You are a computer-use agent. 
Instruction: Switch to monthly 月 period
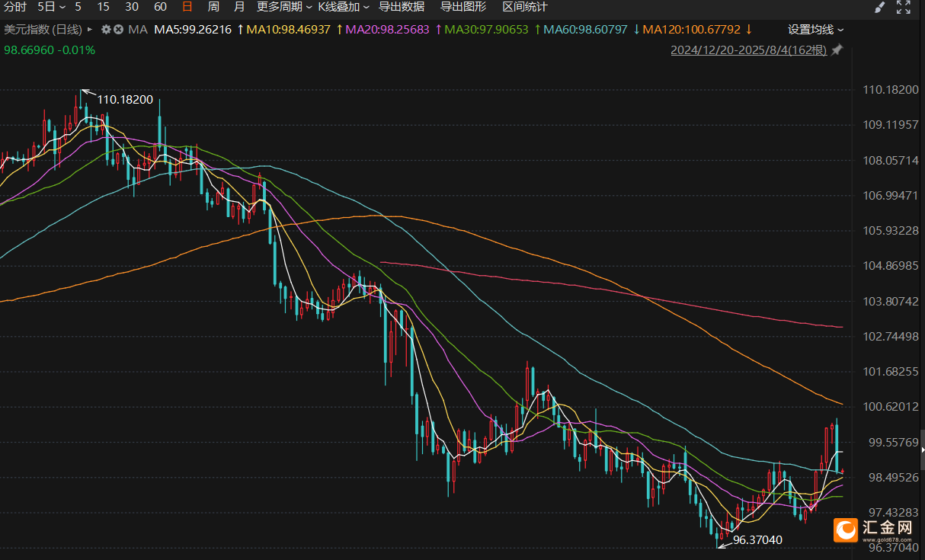[239, 7]
